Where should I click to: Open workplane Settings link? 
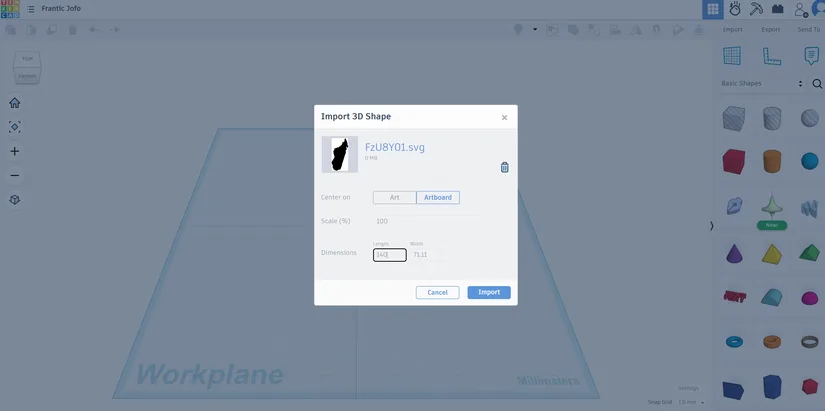coord(688,388)
